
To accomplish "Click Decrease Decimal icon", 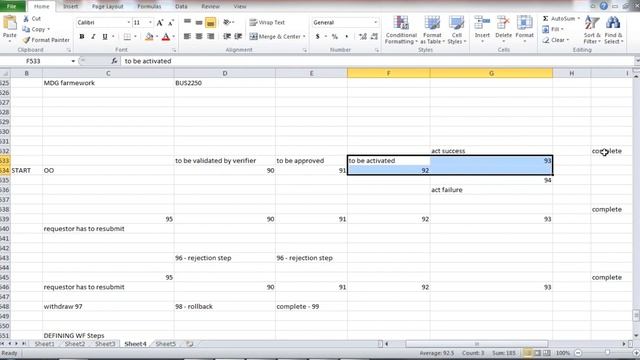I will pos(374,37).
